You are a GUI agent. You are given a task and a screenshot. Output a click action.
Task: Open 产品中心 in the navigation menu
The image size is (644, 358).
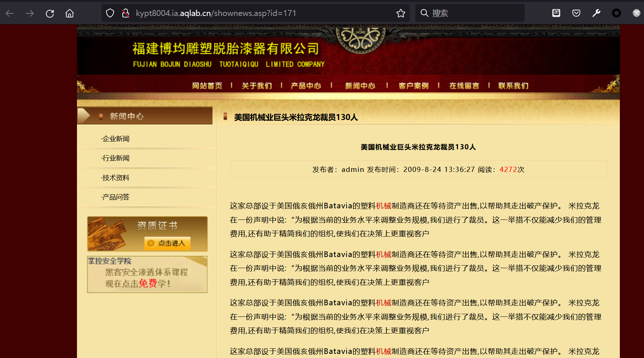pos(306,86)
